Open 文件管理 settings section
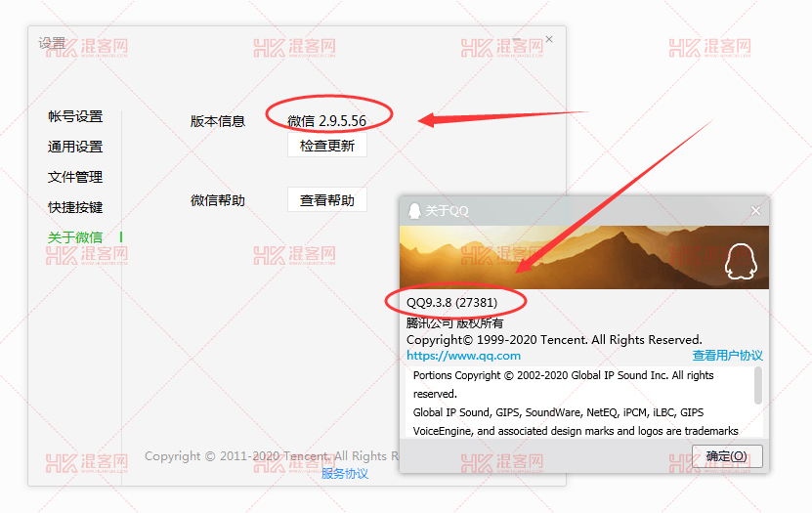Screen dimensions: 812x513 pos(75,177)
